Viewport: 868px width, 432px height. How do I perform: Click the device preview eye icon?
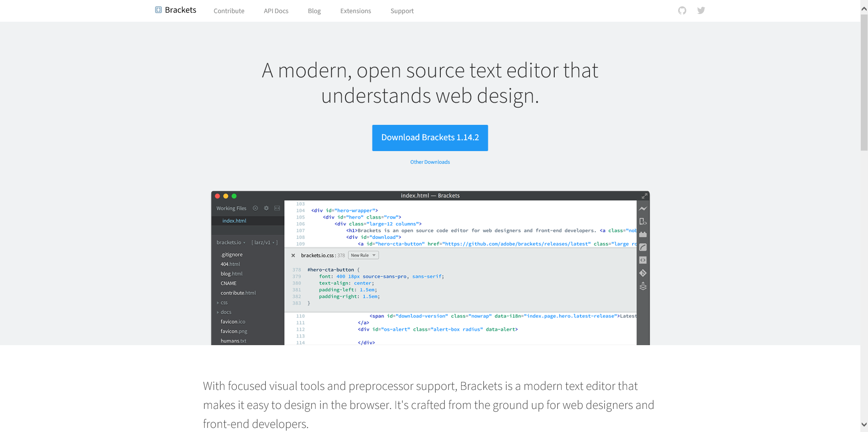pyautogui.click(x=643, y=222)
